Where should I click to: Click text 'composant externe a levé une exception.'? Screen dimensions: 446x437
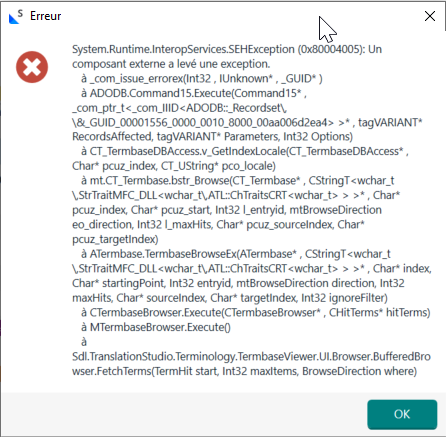171,64
